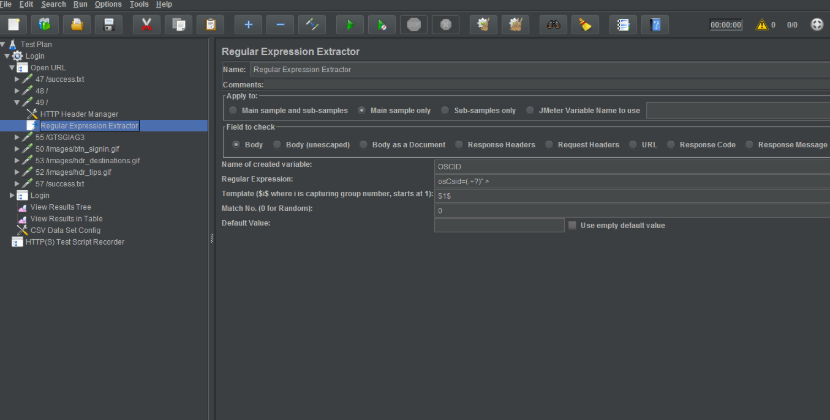Expand the second Login controller node
This screenshot has height=420, width=830.
pyautogui.click(x=12, y=195)
